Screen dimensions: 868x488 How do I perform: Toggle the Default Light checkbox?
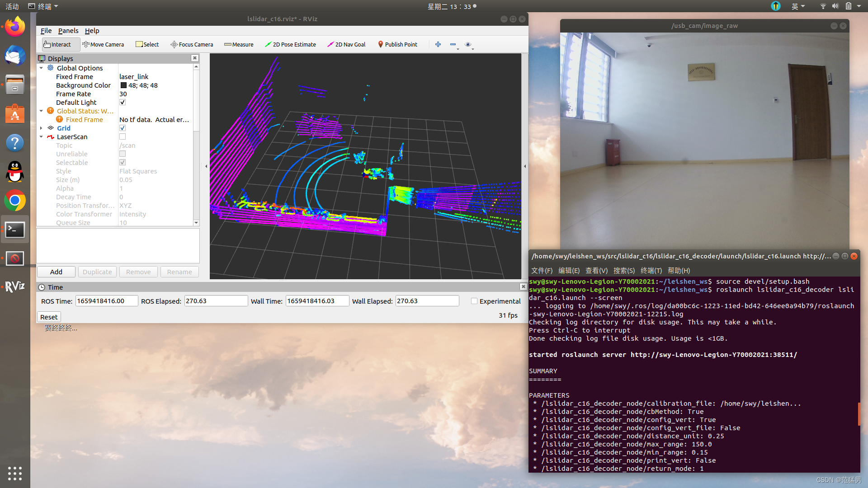(123, 103)
